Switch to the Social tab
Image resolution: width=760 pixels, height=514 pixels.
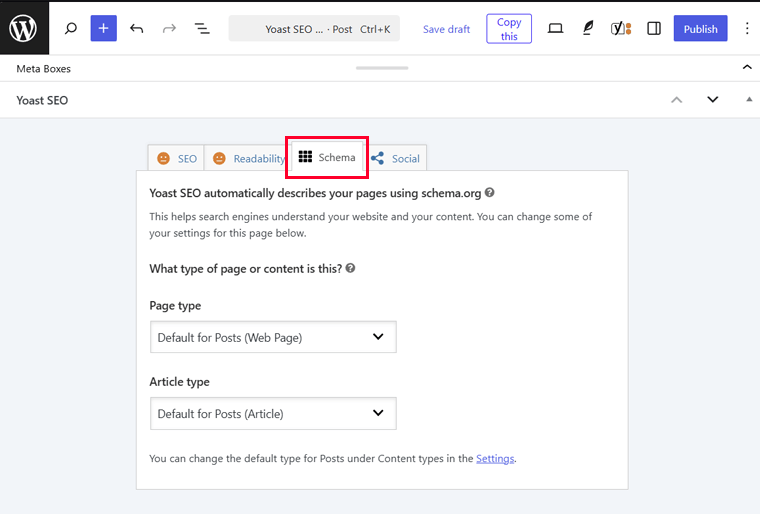tap(396, 159)
